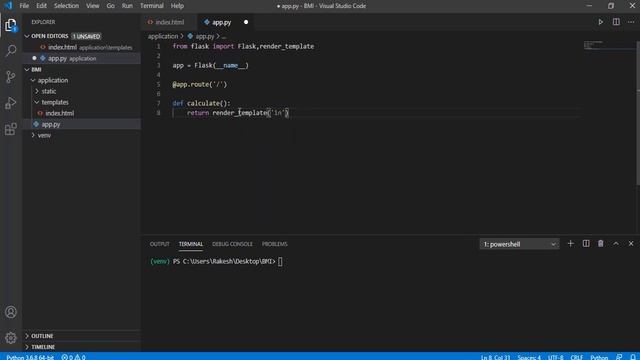Open index.html in templates folder
This screenshot has height=360, width=640.
pos(82,113)
